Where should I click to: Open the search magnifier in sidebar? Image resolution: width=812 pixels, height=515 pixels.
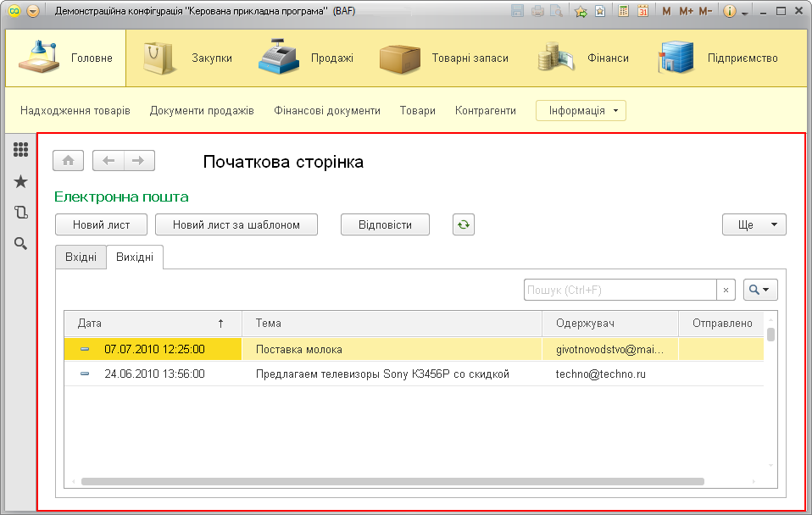pyautogui.click(x=20, y=243)
